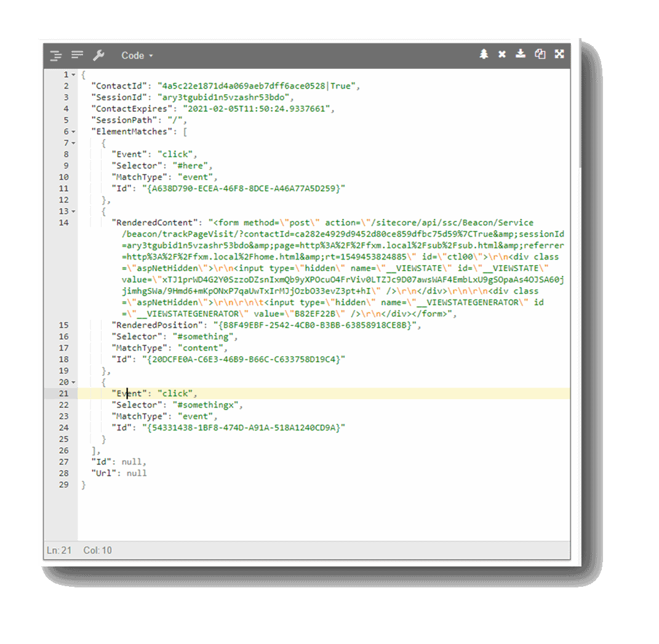The image size is (659, 644).
Task: Click the fullscreen expand icon
Action: coord(559,54)
